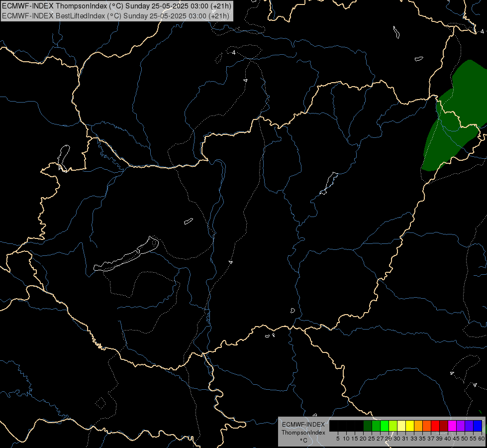Click the legend tick value 20
Image resolution: width=487 pixels, height=448 pixels.
click(x=363, y=439)
